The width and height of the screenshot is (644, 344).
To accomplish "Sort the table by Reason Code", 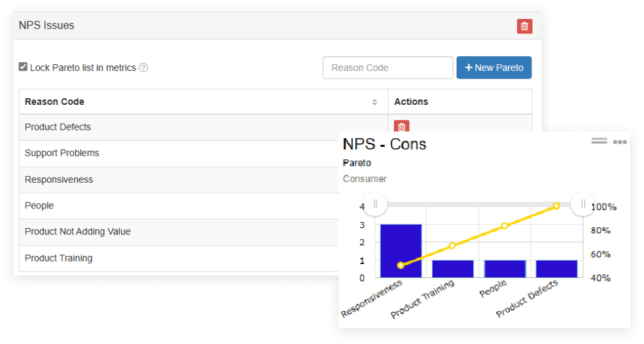I will pyautogui.click(x=374, y=102).
